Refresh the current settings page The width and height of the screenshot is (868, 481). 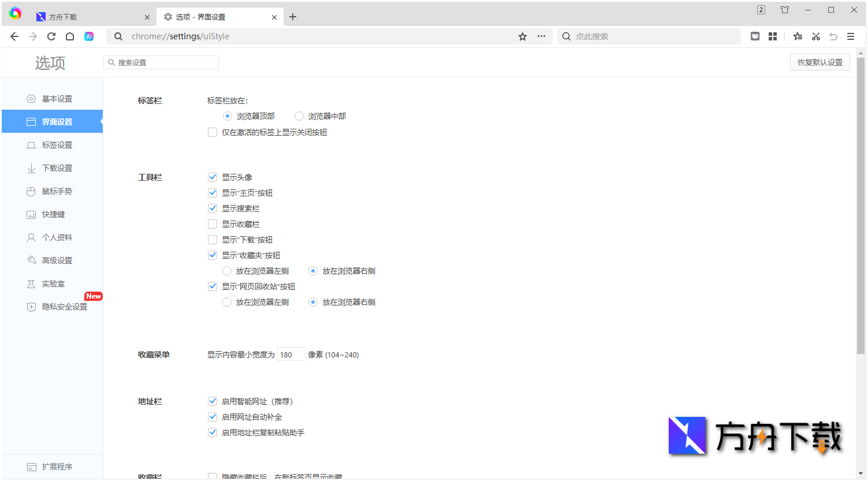[x=51, y=36]
